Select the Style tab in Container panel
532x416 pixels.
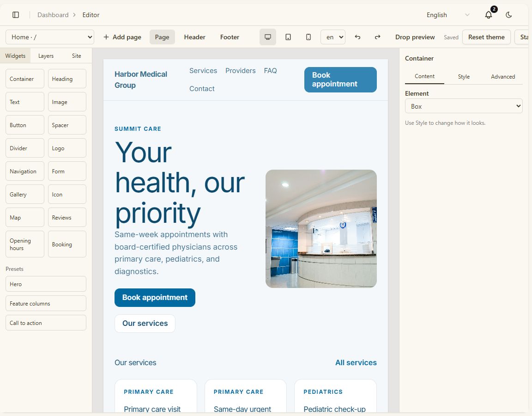[464, 76]
